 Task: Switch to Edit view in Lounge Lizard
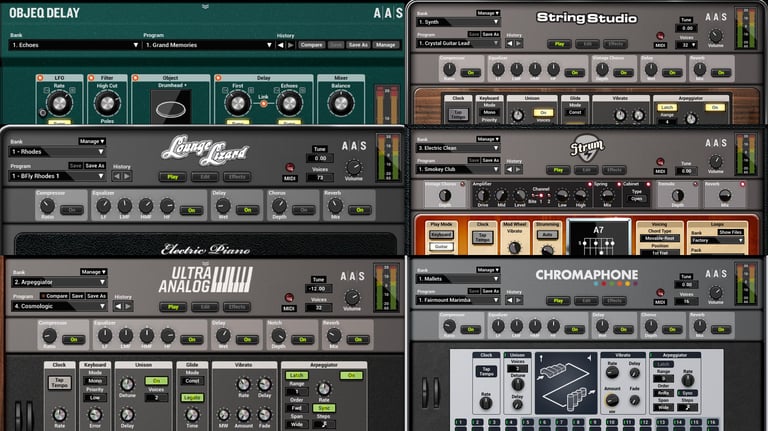tap(205, 177)
